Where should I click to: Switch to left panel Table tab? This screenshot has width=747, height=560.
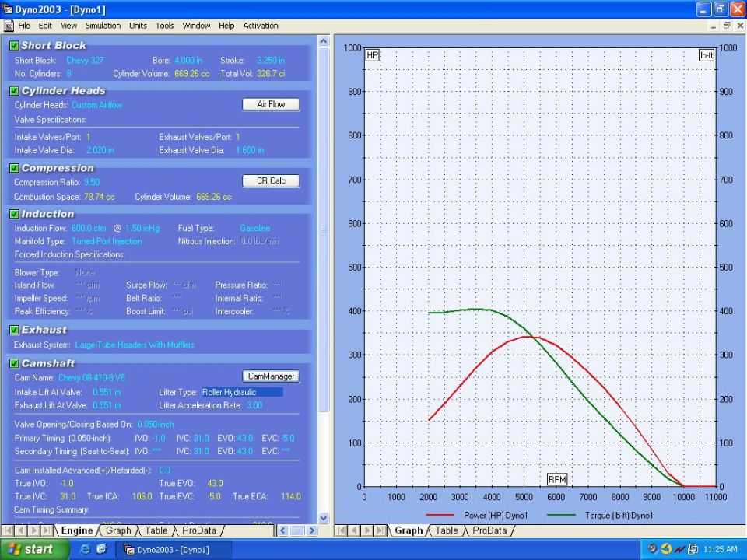click(156, 530)
